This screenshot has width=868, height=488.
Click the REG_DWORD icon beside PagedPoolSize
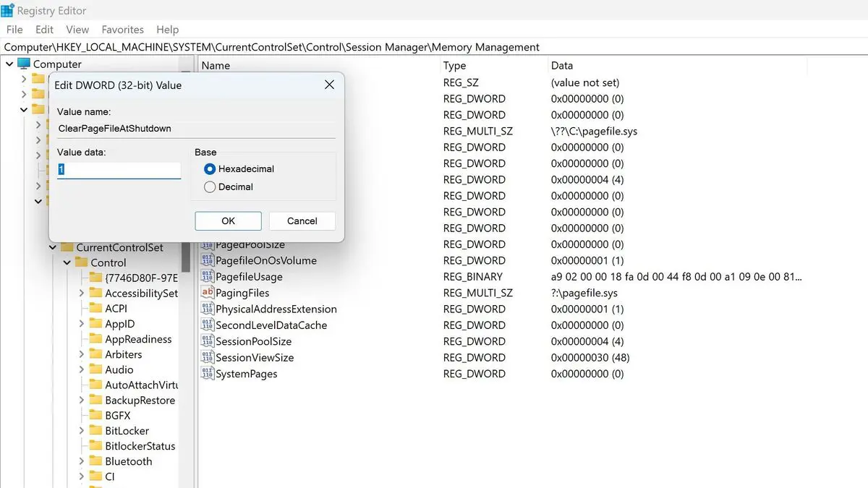click(208, 244)
